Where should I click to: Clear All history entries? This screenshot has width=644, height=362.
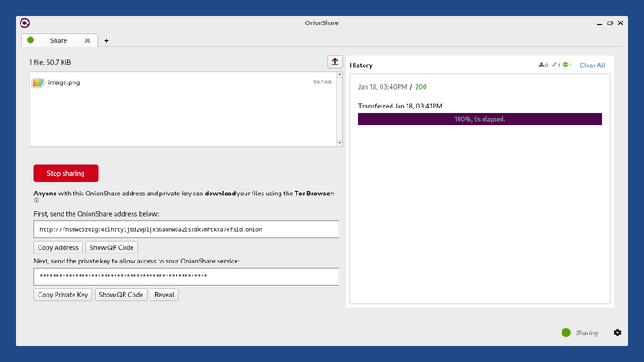(x=592, y=65)
